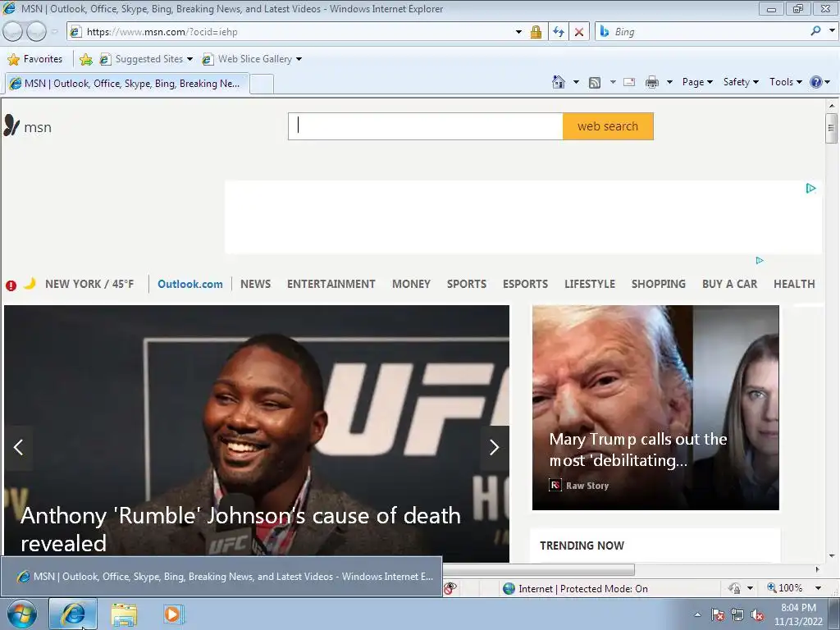Click the popup blocker status bar icon

(450, 588)
